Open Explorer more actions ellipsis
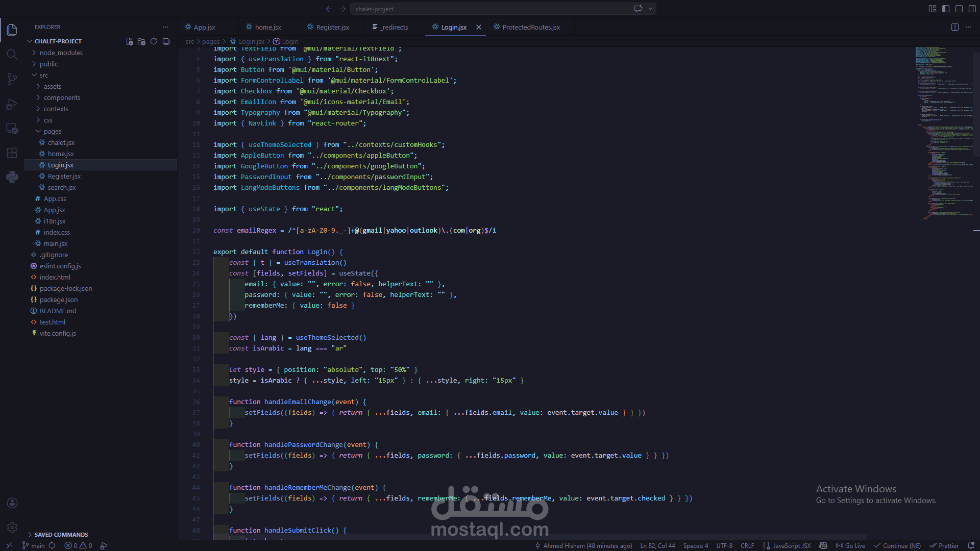The image size is (980, 551). (165, 27)
